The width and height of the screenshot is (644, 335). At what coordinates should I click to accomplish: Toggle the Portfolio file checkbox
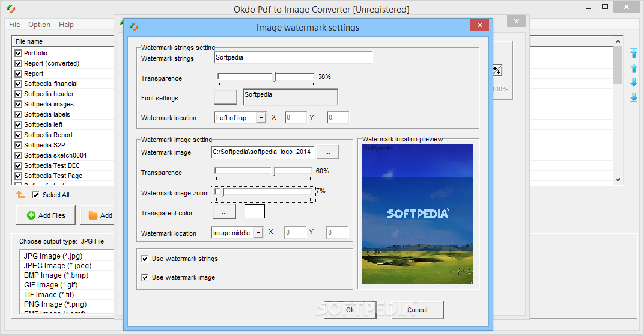(18, 53)
